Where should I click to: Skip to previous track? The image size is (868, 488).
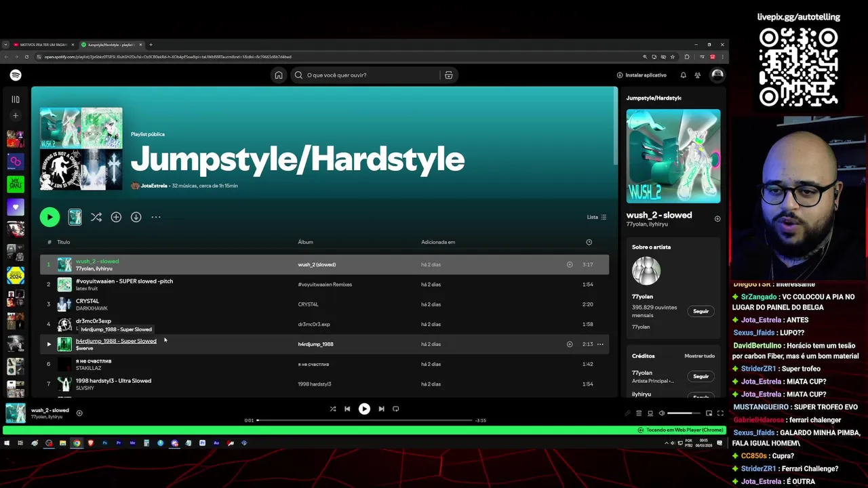tap(347, 409)
